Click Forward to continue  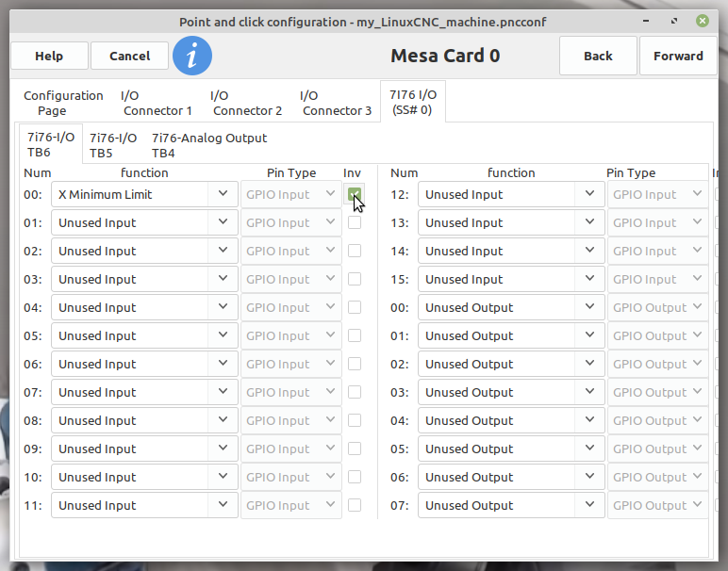pos(678,56)
